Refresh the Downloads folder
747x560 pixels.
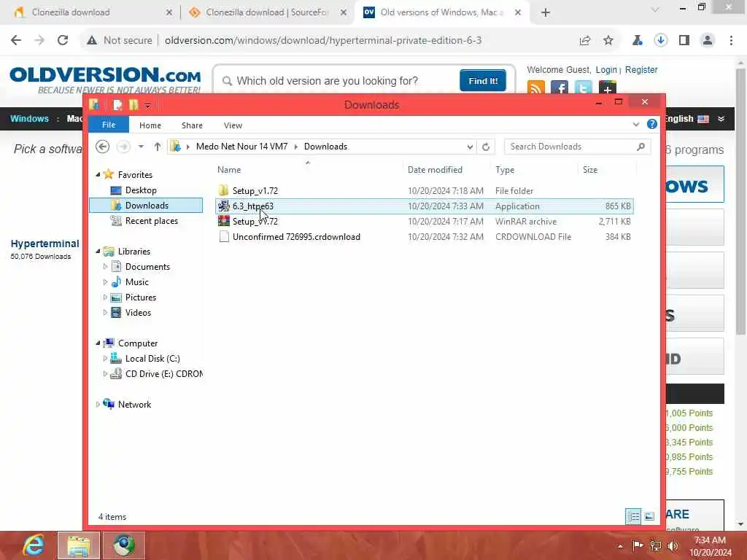pos(486,147)
